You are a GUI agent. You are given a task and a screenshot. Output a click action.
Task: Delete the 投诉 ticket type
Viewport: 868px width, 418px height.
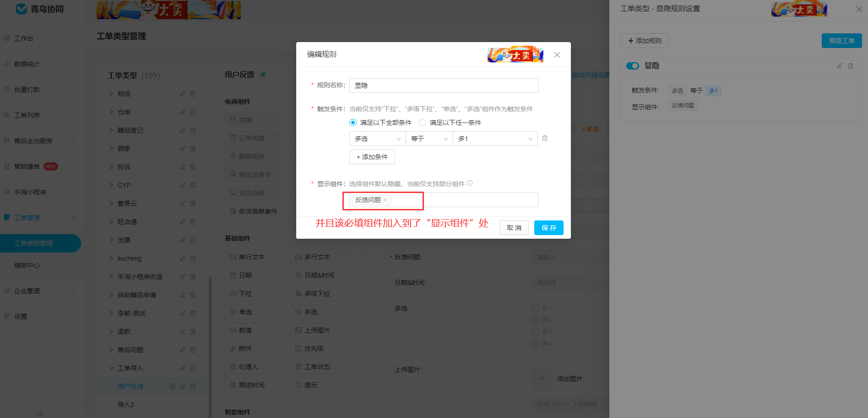193,167
